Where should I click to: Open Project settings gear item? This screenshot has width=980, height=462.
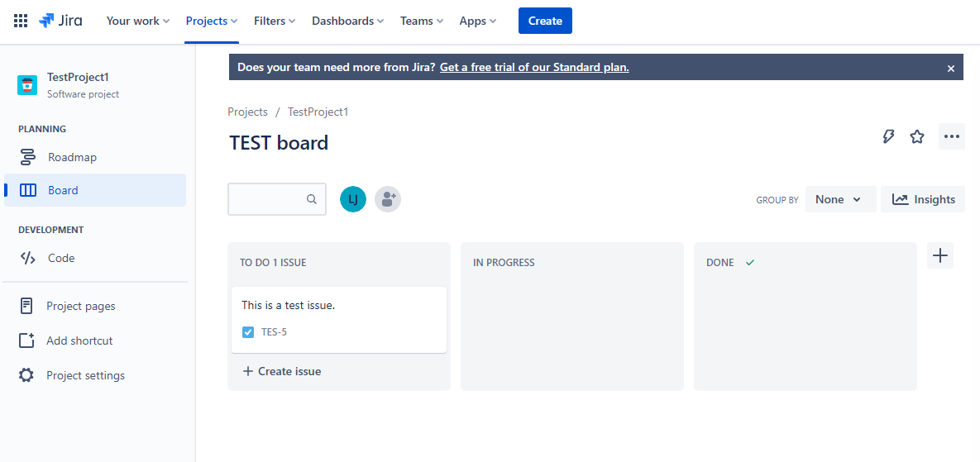tap(85, 375)
